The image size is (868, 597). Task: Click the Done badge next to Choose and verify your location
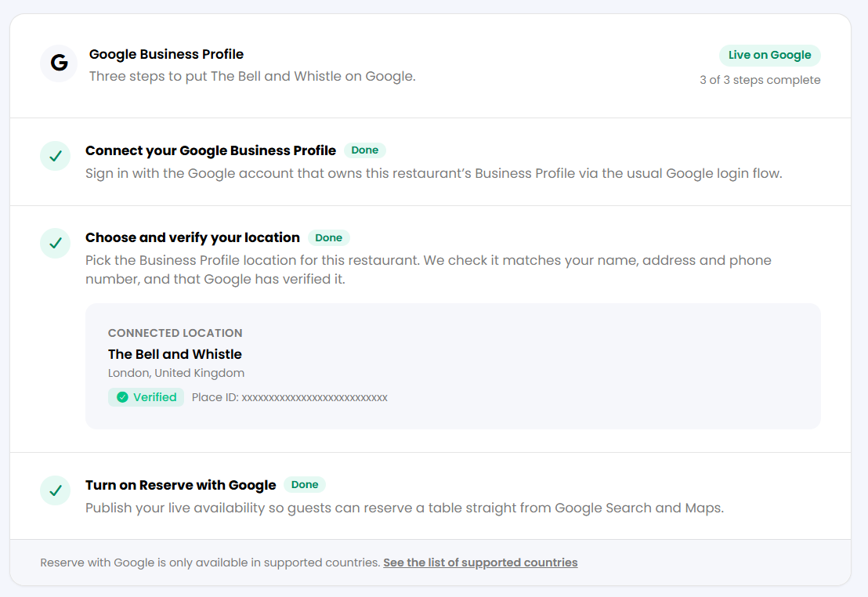point(329,237)
